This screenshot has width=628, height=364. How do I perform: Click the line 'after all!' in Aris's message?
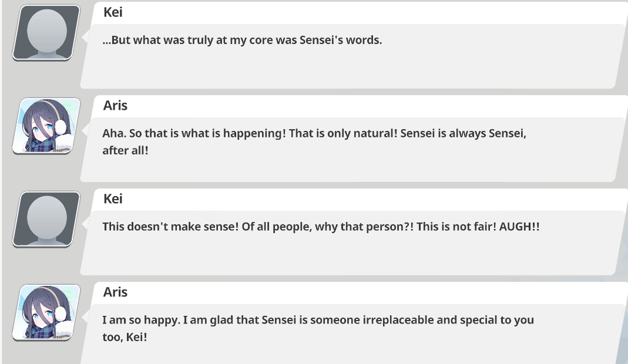click(x=125, y=150)
